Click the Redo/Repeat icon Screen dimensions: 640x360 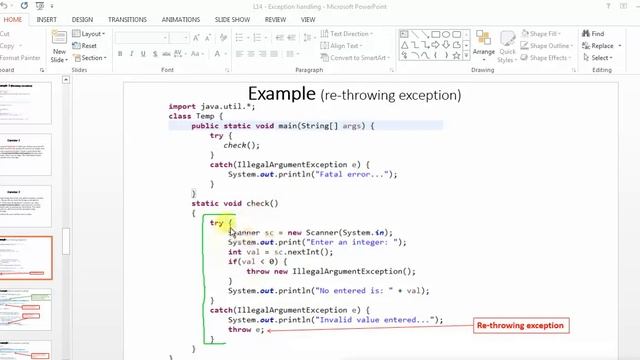[x=24, y=6]
